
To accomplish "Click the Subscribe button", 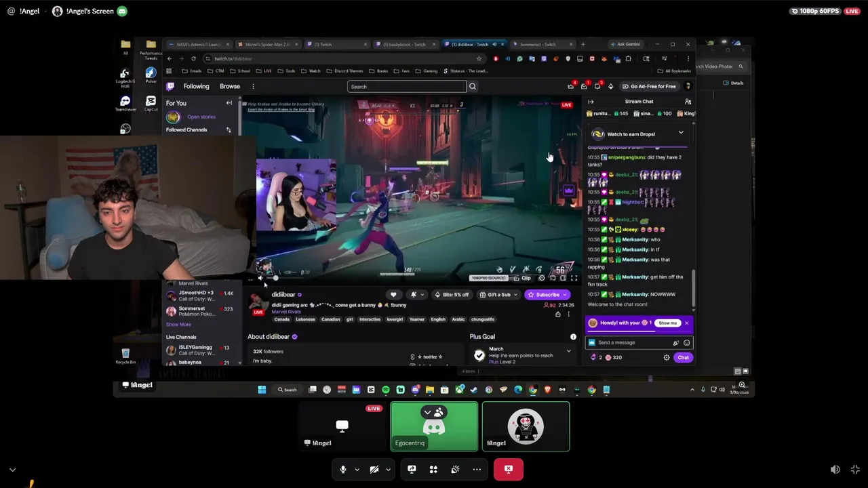I will click(x=547, y=295).
